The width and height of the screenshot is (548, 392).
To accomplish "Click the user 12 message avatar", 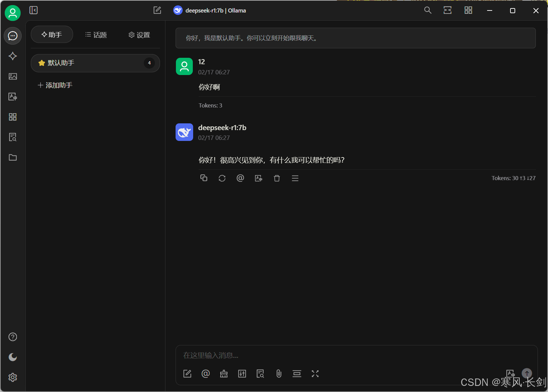I will [184, 66].
